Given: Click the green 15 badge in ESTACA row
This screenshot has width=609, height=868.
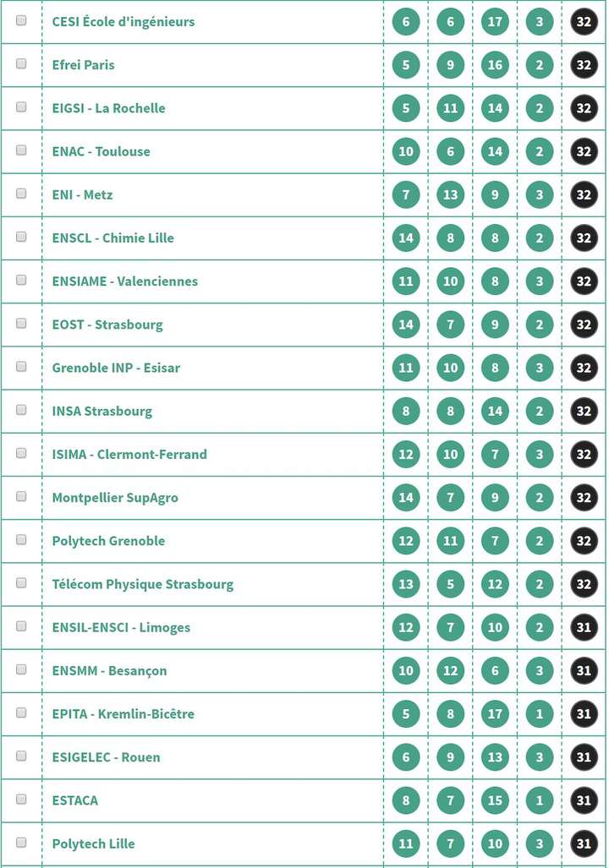Looking at the screenshot, I should (495, 800).
